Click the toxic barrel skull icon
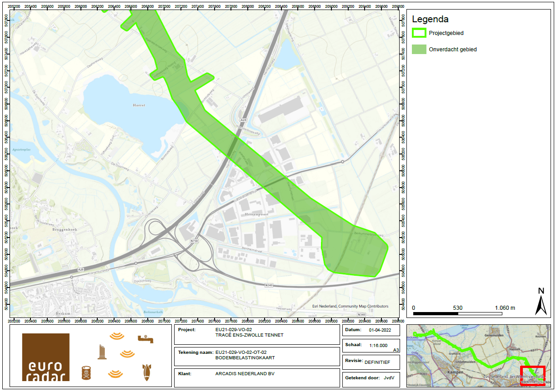556x392 pixels. point(86,373)
